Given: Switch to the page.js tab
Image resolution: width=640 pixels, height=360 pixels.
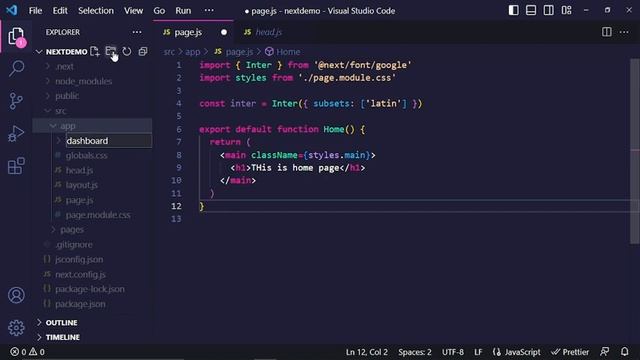Looking at the screenshot, I should [188, 32].
